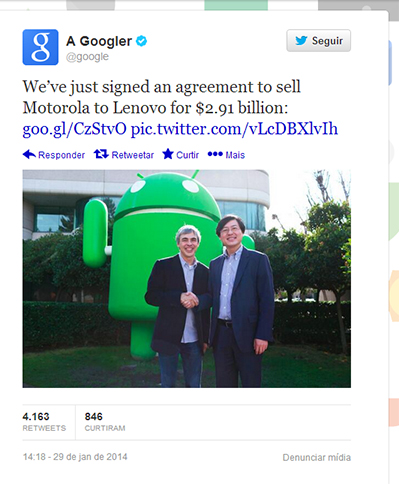Enlarge the Android statue handshake photo

click(187, 279)
